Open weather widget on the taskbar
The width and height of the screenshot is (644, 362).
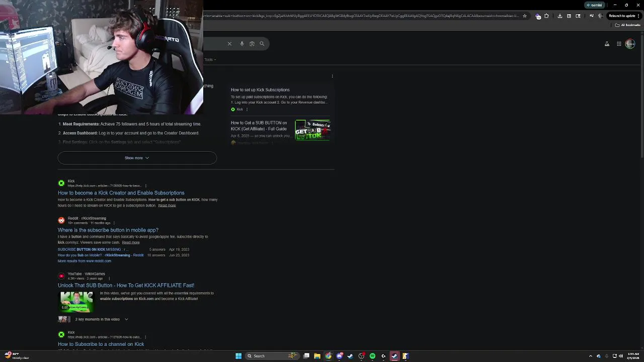click(x=17, y=356)
